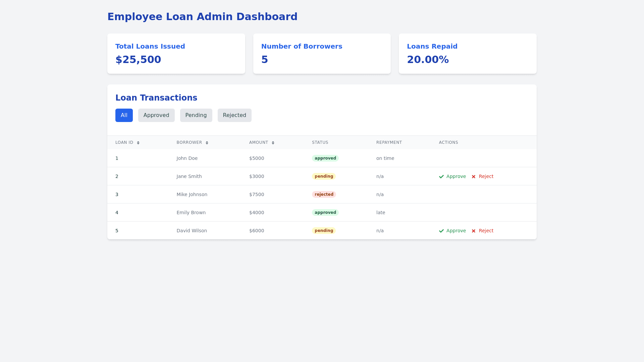Viewport: 644px width, 362px height.
Task: Click the rejected status badge for Mike Johnson
Action: click(324, 194)
